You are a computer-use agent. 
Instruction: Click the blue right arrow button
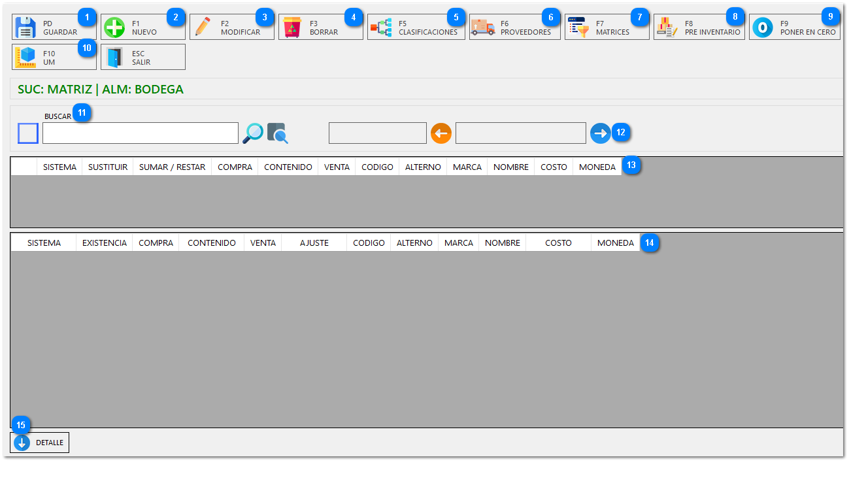600,133
